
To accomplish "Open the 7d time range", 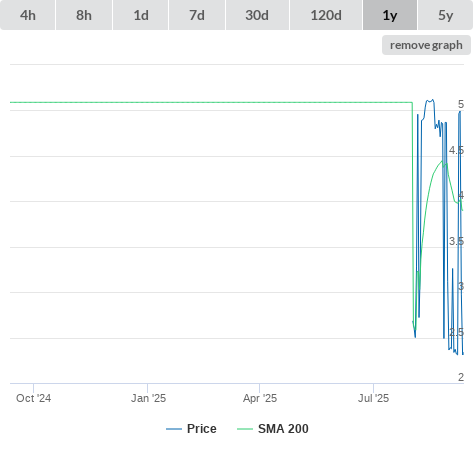I will coord(197,15).
